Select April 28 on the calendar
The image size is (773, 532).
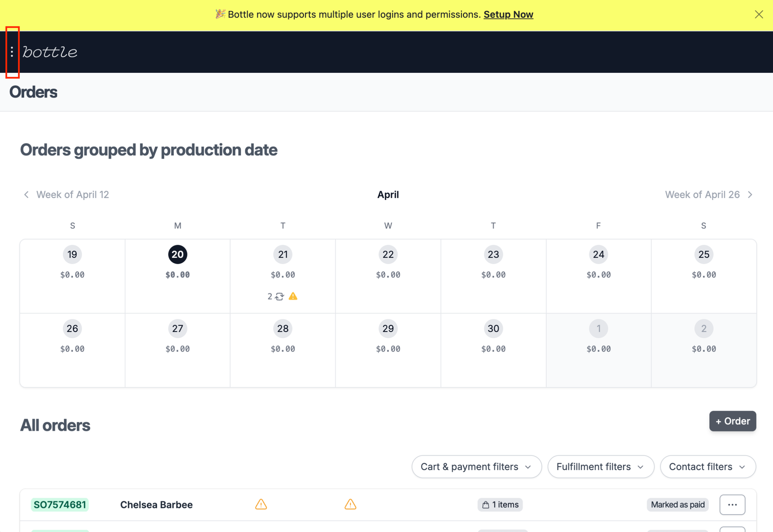pyautogui.click(x=283, y=329)
